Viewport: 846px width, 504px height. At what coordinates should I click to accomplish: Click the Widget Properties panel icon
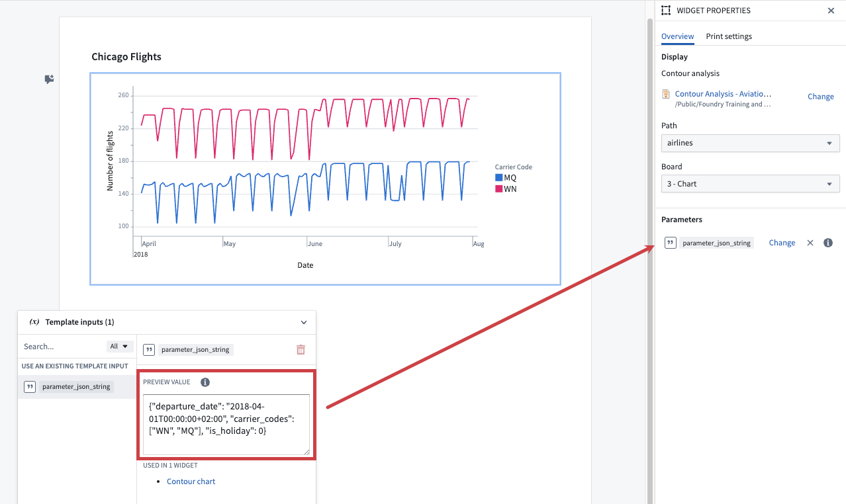[666, 11]
